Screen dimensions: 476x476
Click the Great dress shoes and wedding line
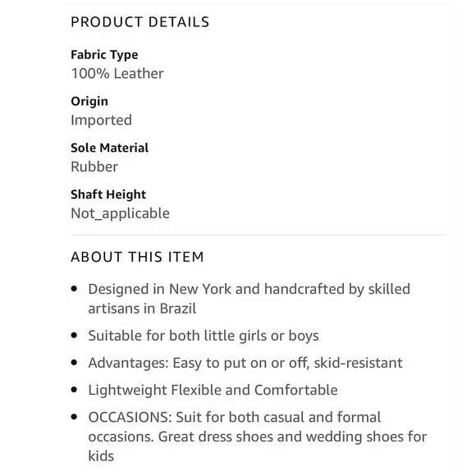pos(258,437)
